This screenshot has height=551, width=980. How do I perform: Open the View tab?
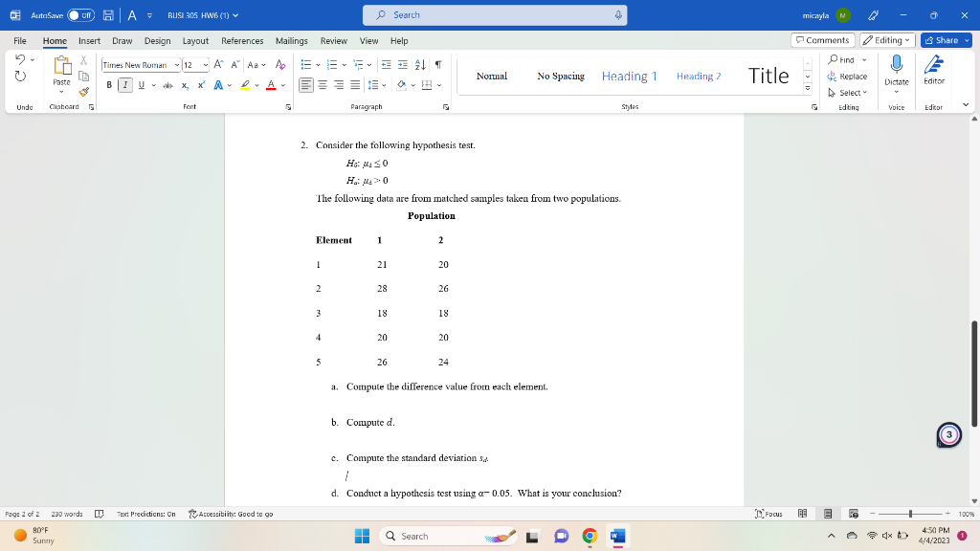coord(368,40)
